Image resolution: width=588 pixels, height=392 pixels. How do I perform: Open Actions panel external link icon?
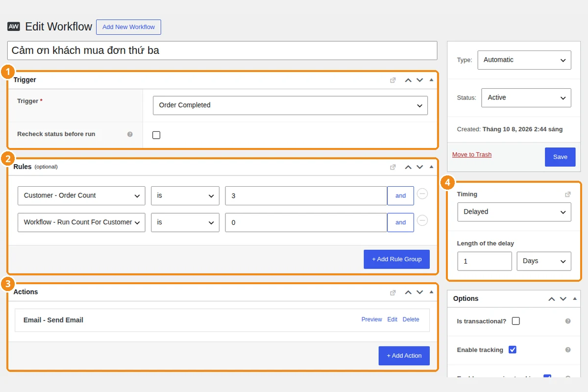point(393,293)
